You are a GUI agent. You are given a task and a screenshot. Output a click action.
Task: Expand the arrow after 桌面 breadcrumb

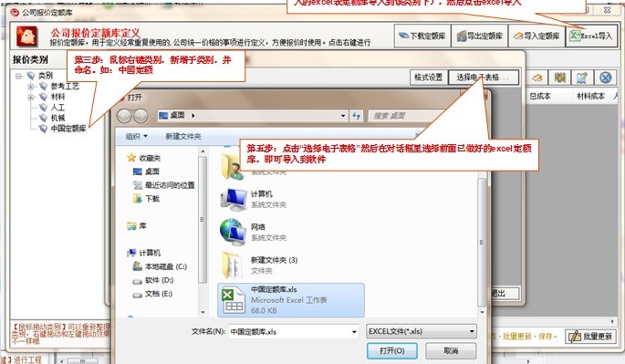click(193, 116)
